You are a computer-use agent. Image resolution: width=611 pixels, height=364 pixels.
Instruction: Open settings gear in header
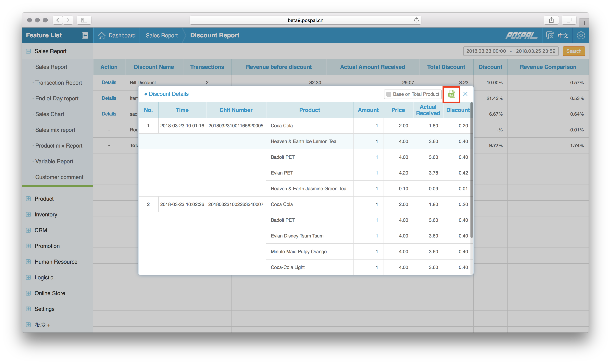point(581,36)
